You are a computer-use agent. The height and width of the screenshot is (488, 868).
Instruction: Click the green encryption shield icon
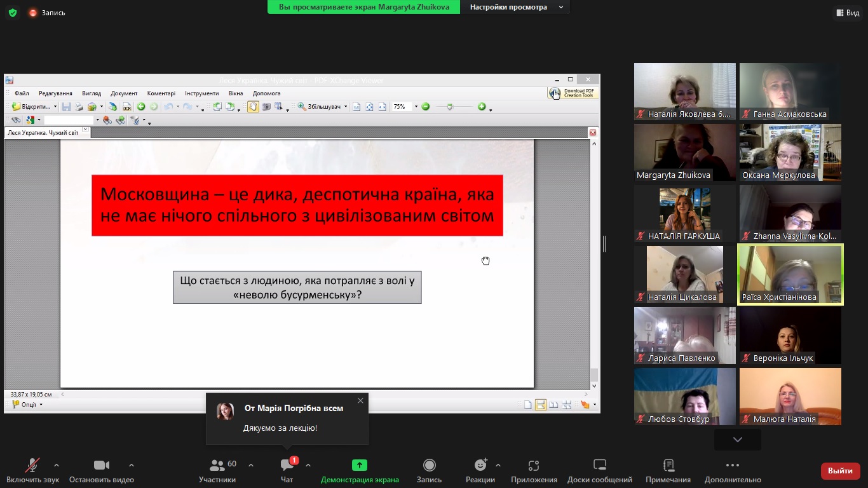13,13
